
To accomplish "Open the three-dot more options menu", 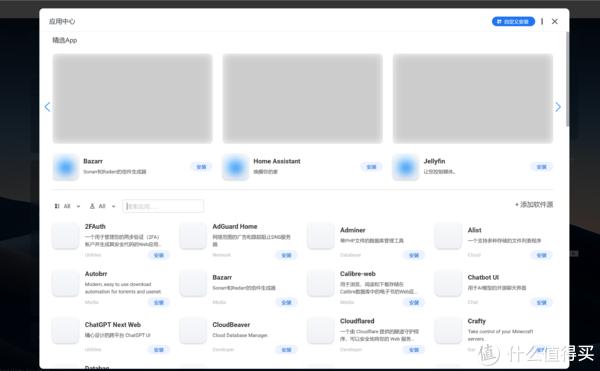I will 542,21.
